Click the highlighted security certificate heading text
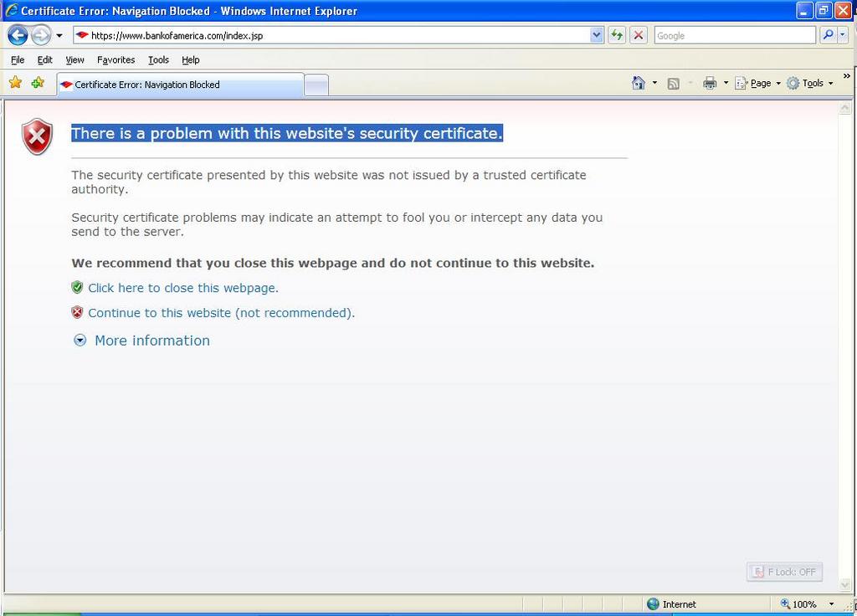 pyautogui.click(x=287, y=133)
